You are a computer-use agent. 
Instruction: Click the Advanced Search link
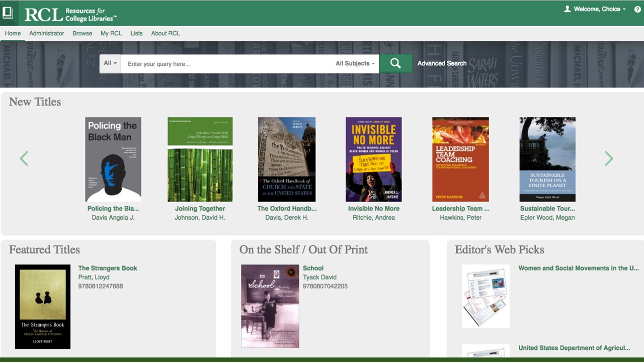click(x=442, y=63)
